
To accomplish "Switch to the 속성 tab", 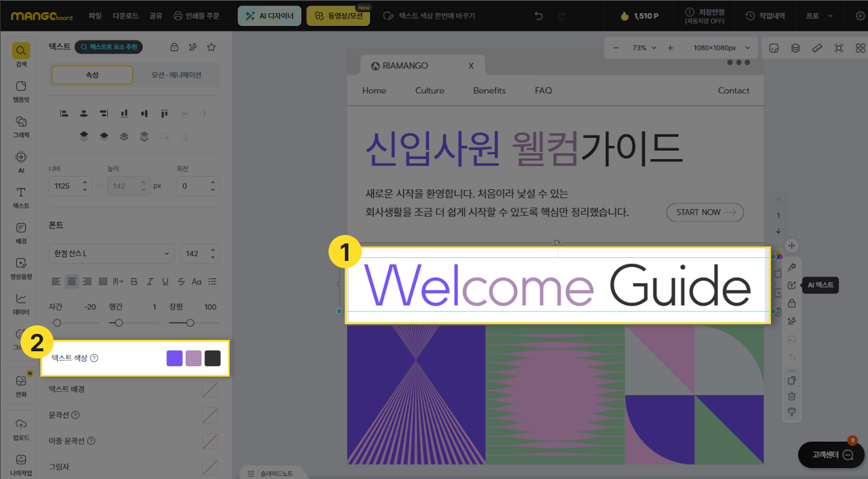I will click(92, 75).
